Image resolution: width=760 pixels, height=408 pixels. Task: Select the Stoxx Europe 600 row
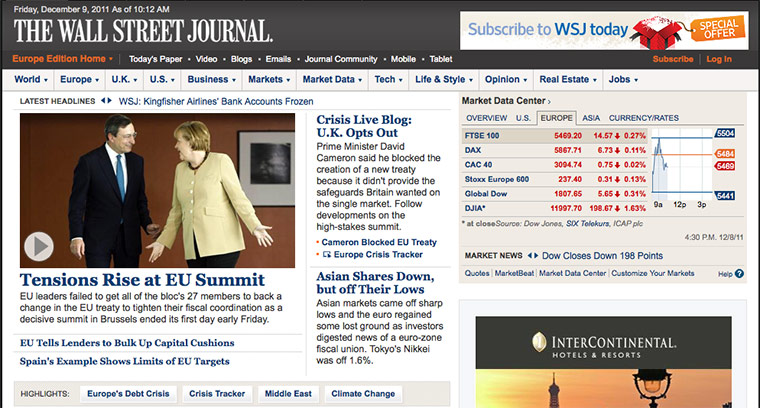(554, 179)
